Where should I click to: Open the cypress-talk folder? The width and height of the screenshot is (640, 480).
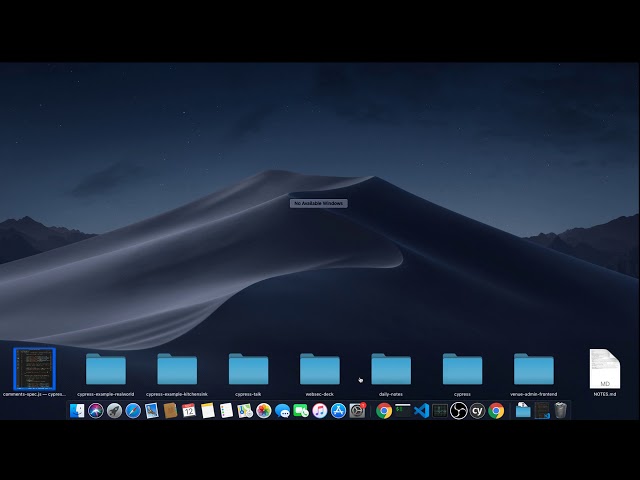[x=248, y=370]
